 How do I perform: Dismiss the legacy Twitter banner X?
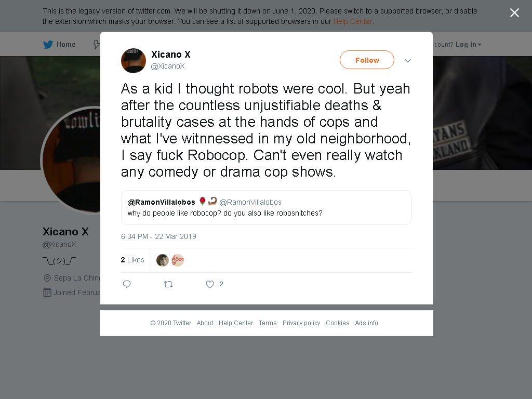514,13
